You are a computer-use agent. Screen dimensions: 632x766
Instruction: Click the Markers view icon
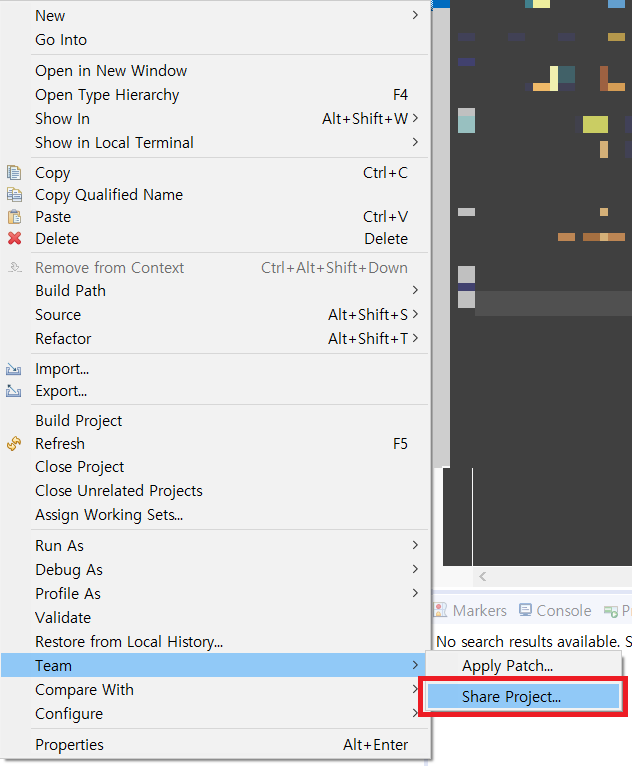click(x=441, y=610)
